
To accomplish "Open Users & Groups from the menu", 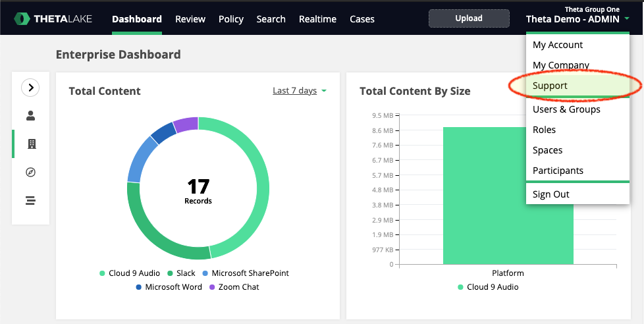I will click(x=577, y=109).
